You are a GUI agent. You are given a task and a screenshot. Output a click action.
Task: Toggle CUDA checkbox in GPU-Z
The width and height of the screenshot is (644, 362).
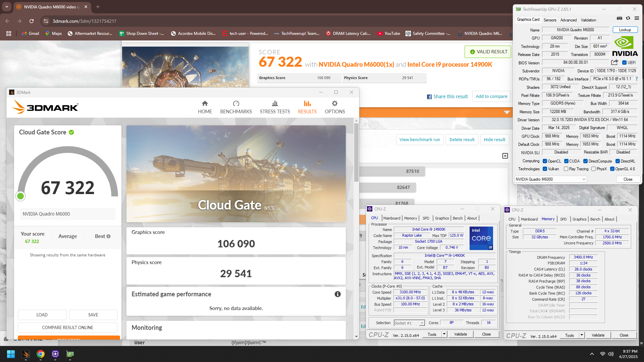pos(566,161)
